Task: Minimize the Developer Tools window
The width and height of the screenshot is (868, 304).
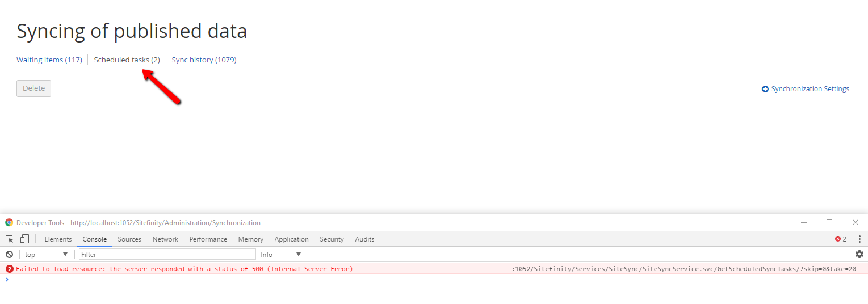Action: click(804, 222)
